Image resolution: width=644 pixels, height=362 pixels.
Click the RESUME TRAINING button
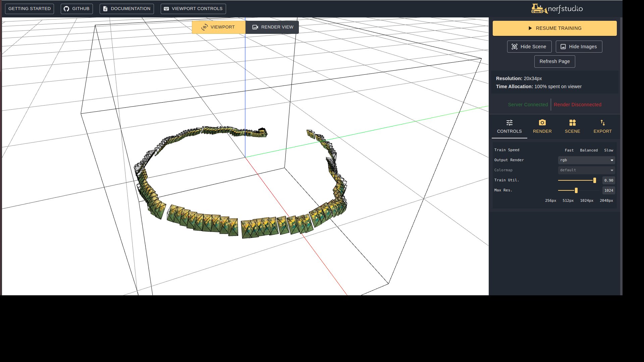pos(554,28)
